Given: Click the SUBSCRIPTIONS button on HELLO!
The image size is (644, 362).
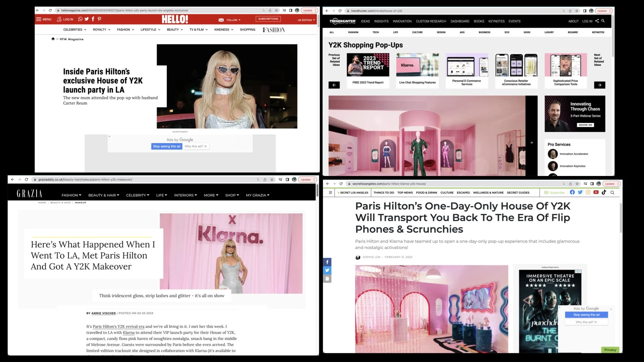Looking at the screenshot, I should click(268, 19).
